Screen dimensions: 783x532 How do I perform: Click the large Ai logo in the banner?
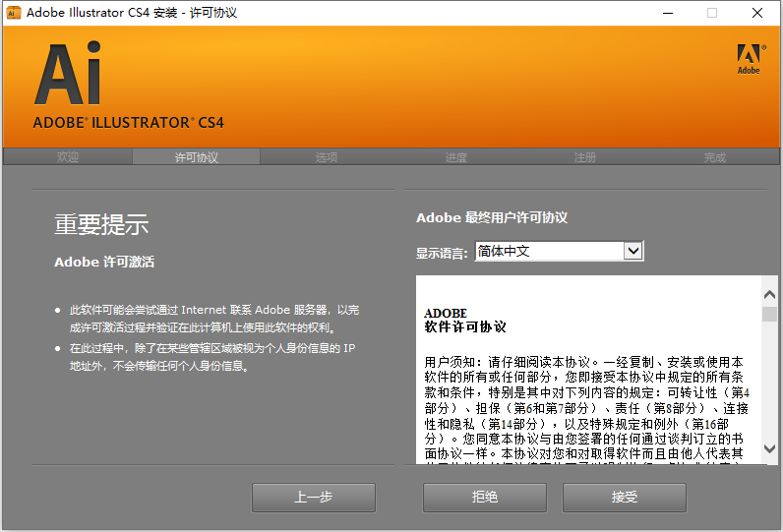69,74
